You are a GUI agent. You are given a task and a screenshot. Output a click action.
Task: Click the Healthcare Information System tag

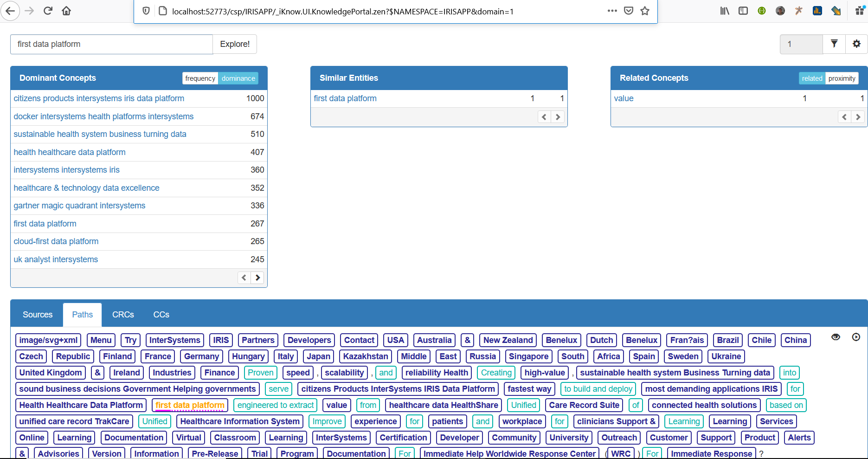click(x=240, y=421)
